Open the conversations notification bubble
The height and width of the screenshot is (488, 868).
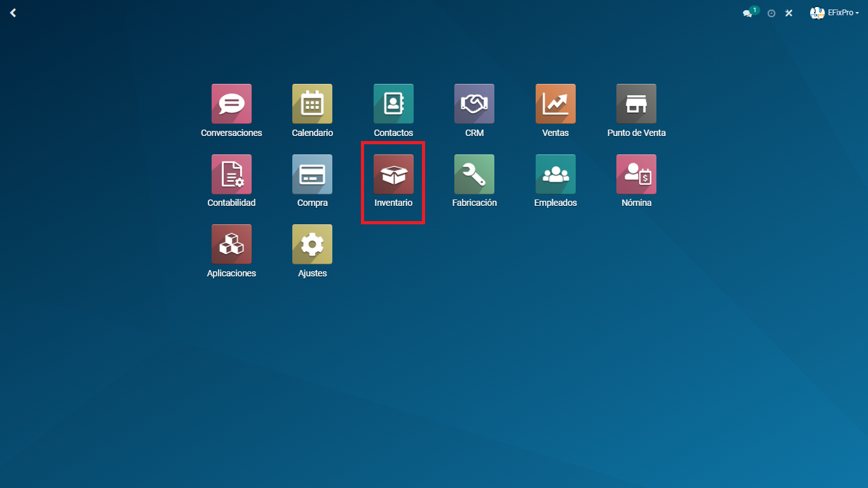748,13
